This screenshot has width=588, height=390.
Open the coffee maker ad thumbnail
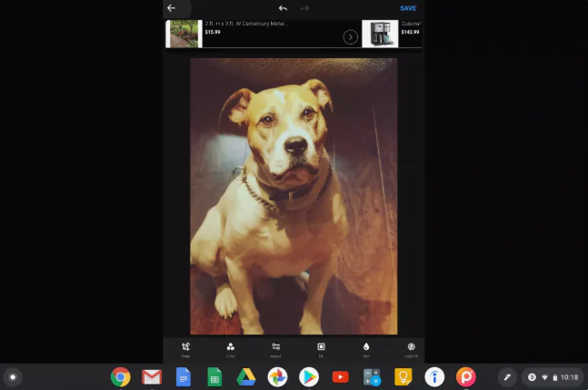pyautogui.click(x=380, y=34)
